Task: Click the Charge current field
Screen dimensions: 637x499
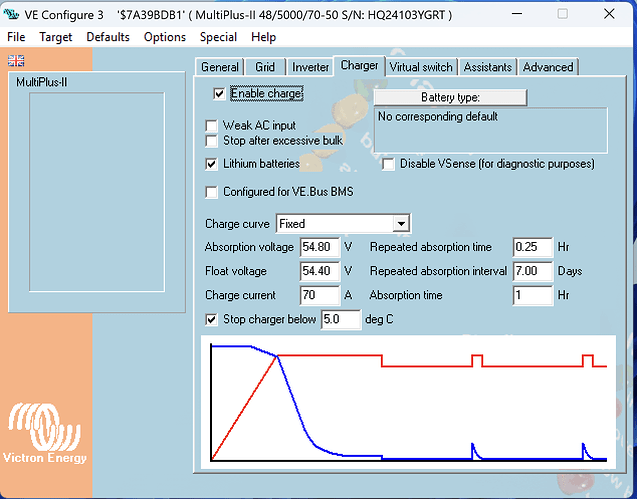Action: tap(320, 295)
